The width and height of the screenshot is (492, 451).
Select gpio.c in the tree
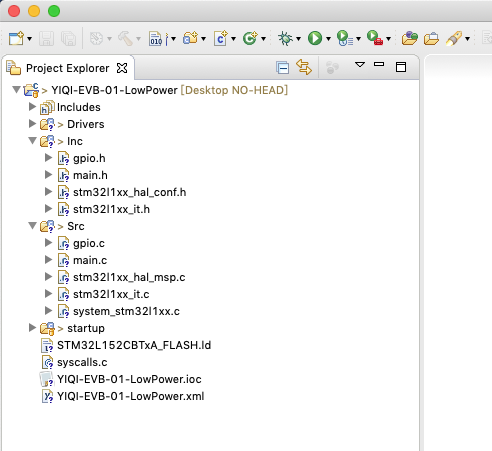pos(89,243)
